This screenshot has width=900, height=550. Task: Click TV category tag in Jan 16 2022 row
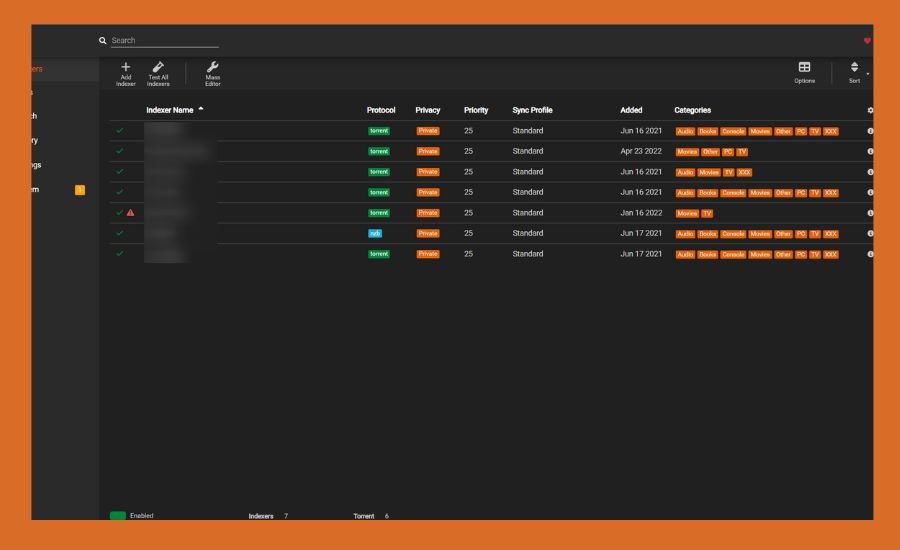[x=707, y=214]
